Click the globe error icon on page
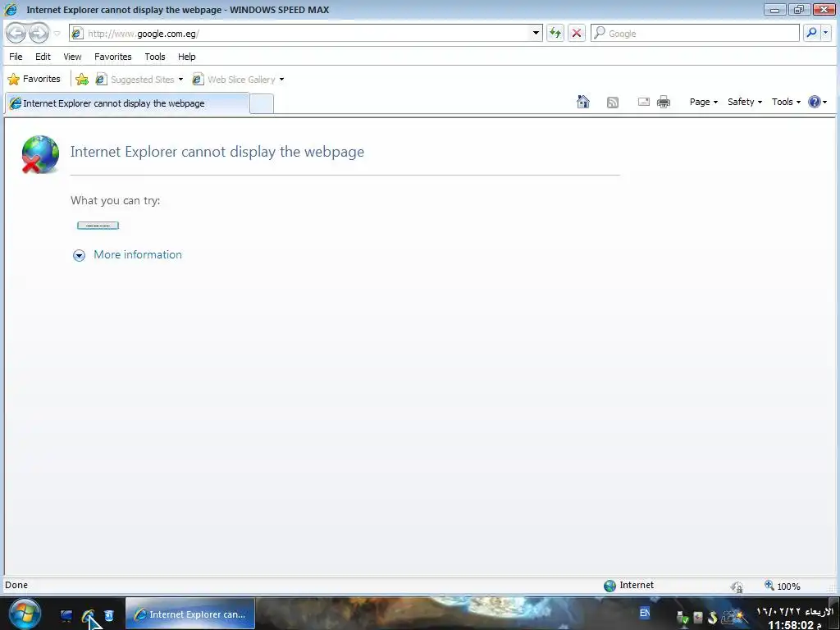This screenshot has height=630, width=840. [40, 154]
